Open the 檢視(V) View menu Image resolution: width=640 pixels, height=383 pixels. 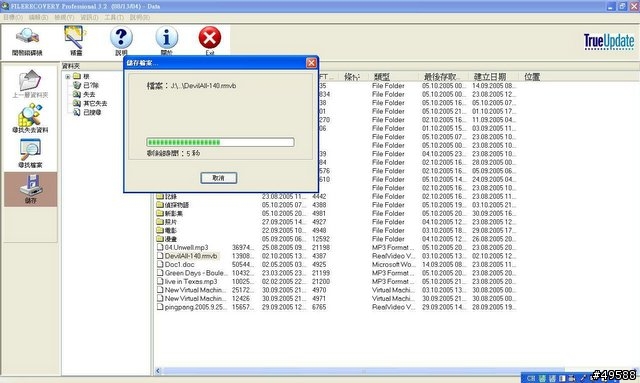click(64, 17)
